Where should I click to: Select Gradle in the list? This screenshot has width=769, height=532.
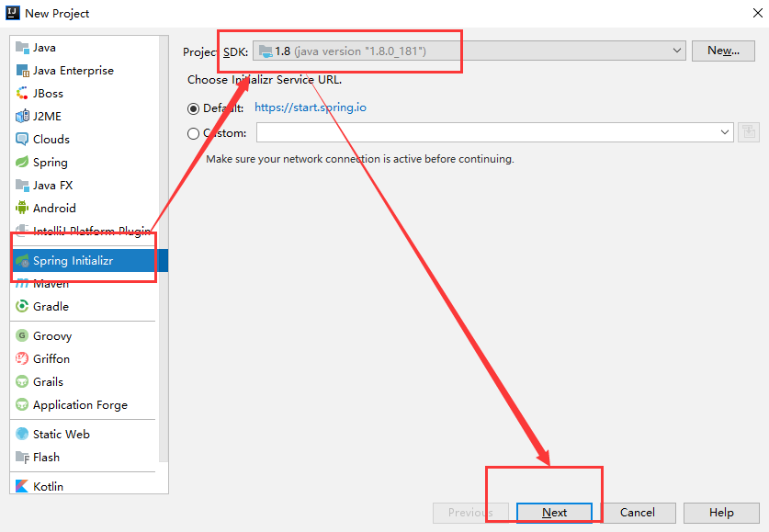[x=85, y=307]
